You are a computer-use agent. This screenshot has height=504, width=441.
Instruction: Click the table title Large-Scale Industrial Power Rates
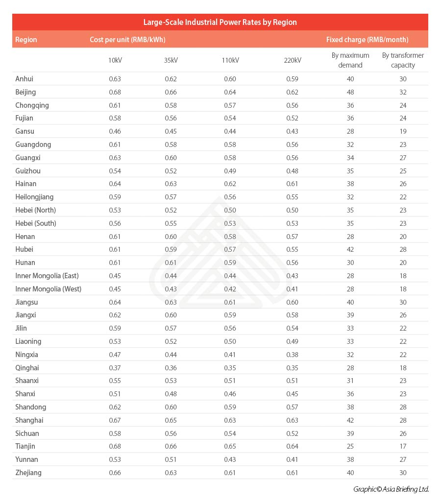tap(220, 22)
